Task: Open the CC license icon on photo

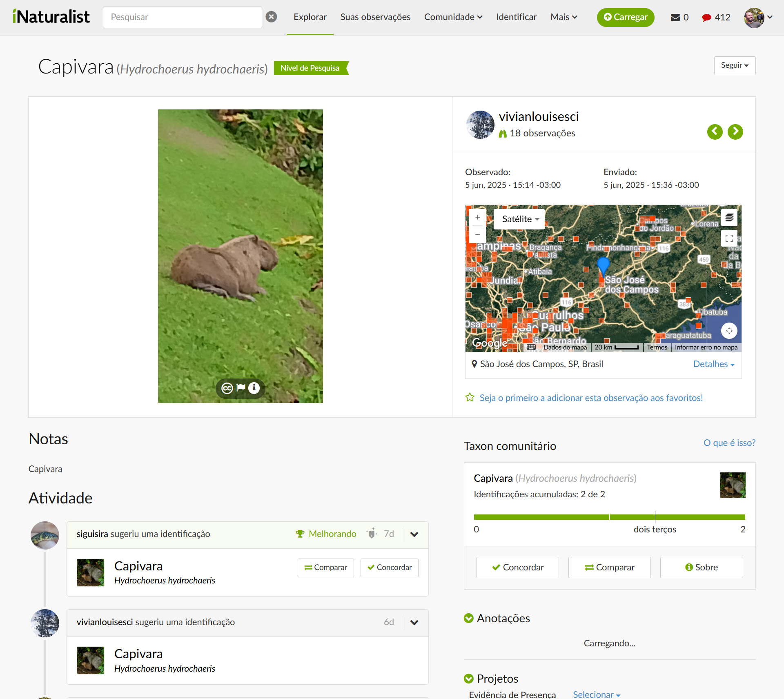Action: (x=227, y=388)
